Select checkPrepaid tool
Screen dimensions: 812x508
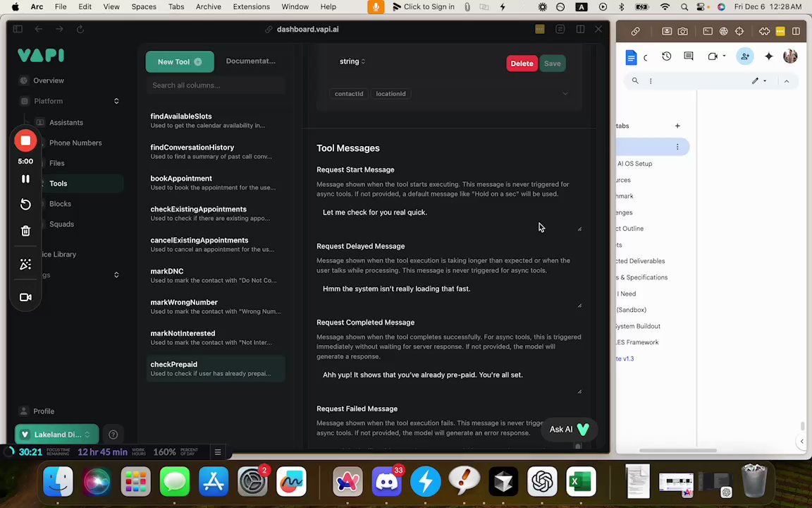coord(216,368)
